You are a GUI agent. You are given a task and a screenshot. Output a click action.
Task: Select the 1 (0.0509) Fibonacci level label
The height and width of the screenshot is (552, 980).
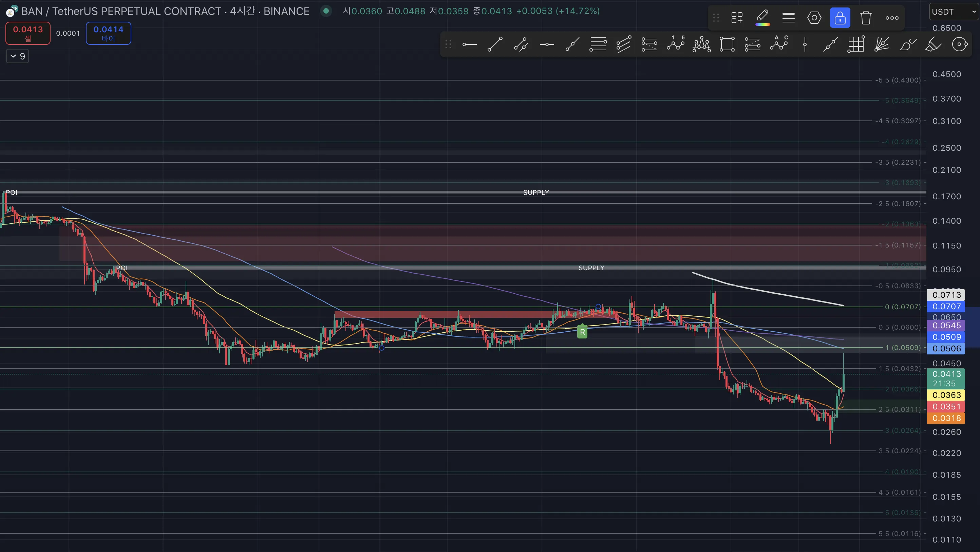point(902,348)
